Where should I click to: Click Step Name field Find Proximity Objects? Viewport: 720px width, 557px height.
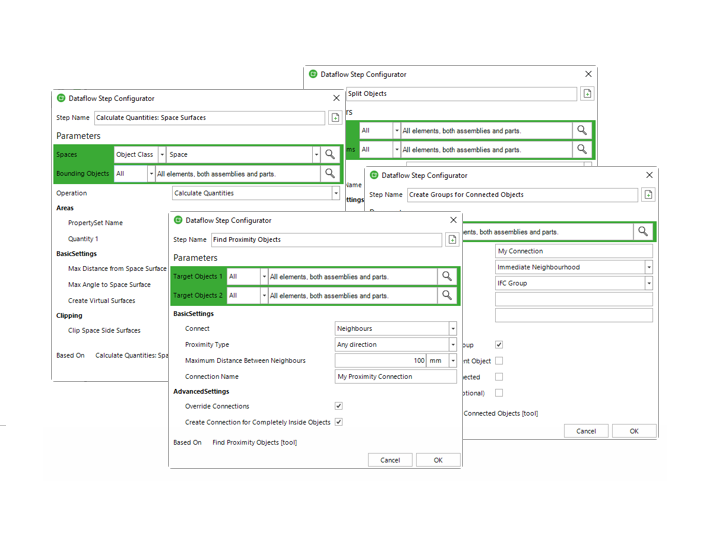click(326, 240)
